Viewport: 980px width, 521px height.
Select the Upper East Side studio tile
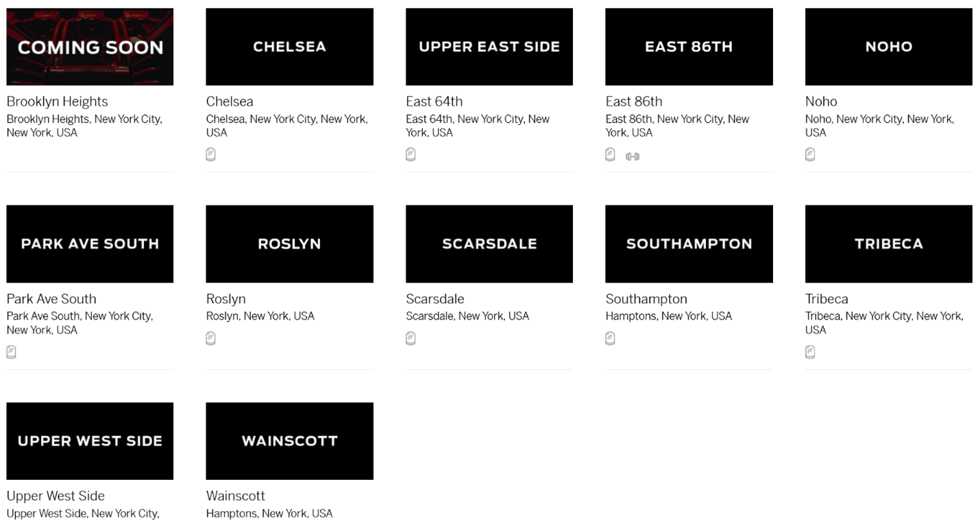489,47
